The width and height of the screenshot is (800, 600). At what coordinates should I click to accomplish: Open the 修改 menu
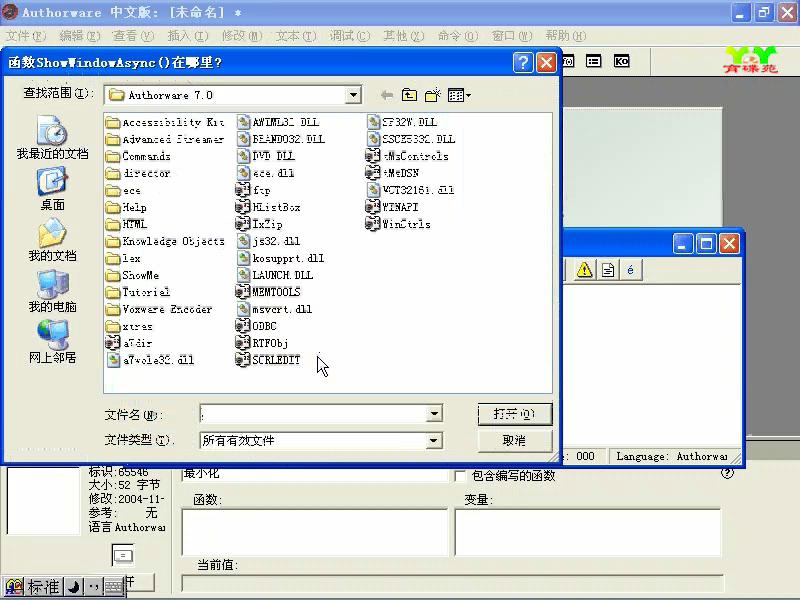pos(242,36)
